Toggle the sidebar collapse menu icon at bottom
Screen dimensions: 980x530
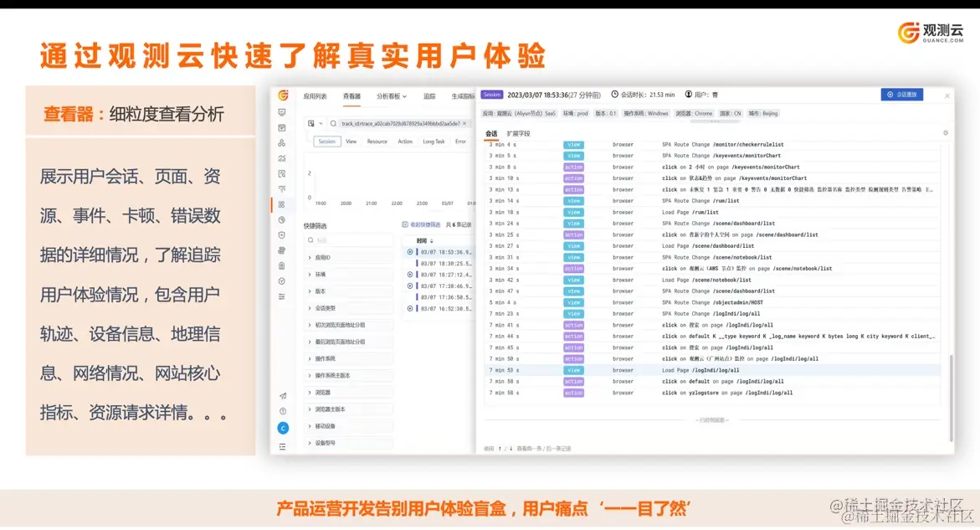(x=283, y=447)
